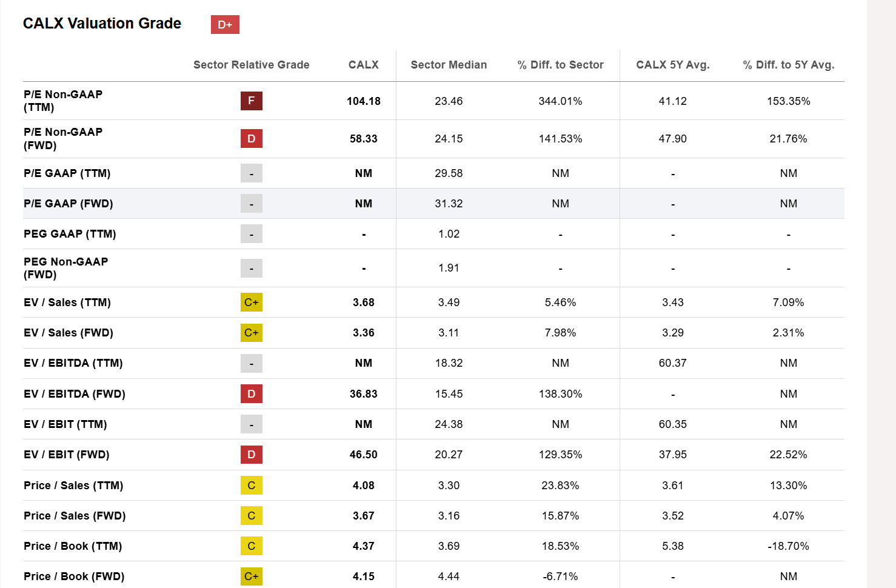Click the dash grade for P/E GAAP TTM
Image resolution: width=896 pixels, height=588 pixels.
(251, 173)
